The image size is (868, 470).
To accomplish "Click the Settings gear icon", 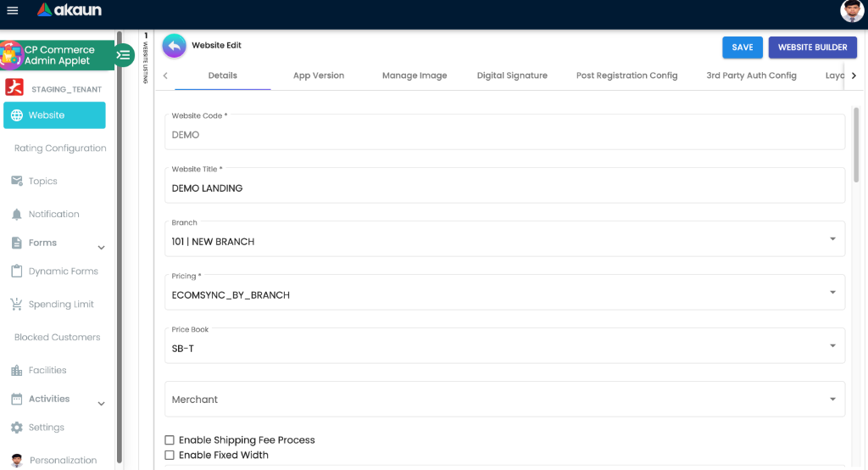I will (17, 428).
